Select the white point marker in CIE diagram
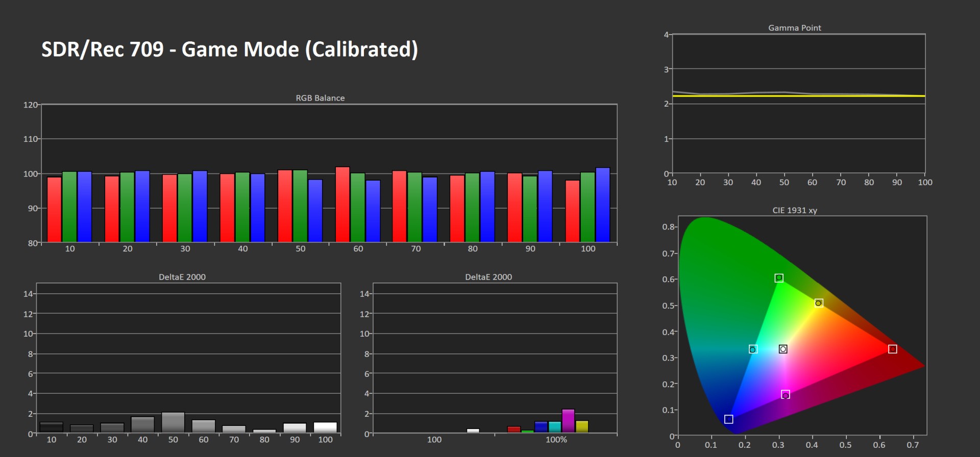 click(783, 349)
